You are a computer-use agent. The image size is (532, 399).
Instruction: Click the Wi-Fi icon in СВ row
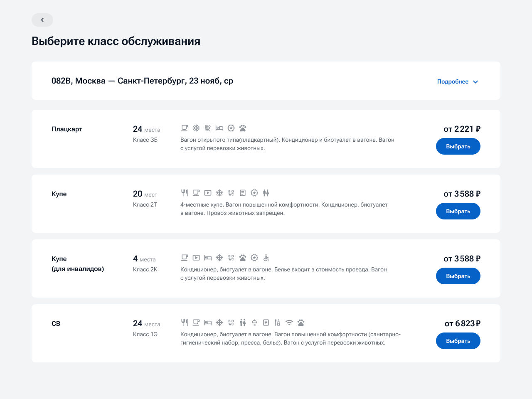tap(289, 323)
